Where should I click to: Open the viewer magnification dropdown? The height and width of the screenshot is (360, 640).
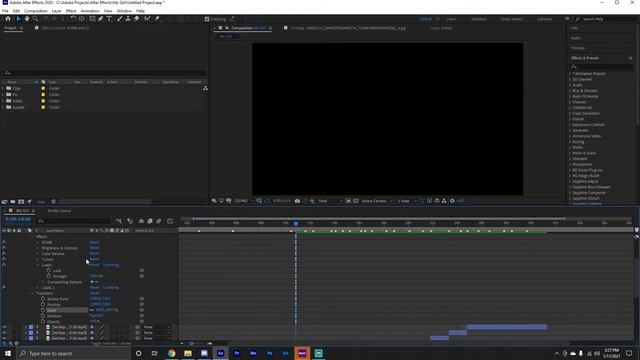[x=244, y=201]
